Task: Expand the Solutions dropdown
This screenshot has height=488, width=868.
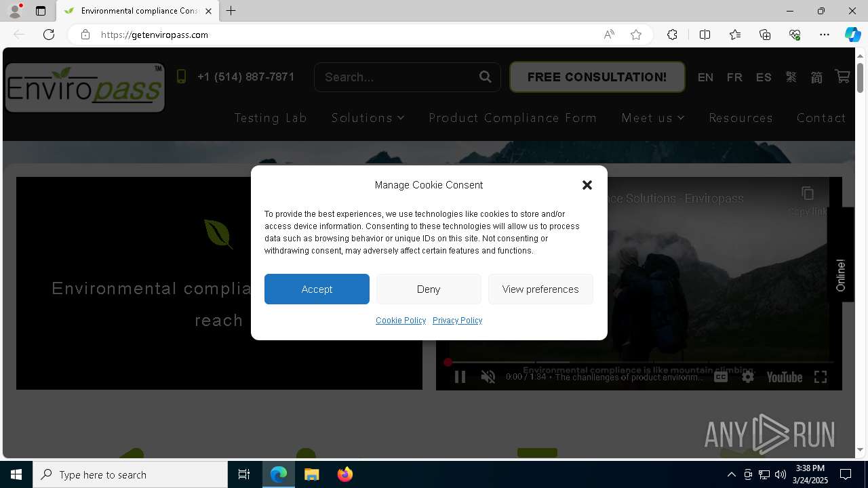Action: click(x=368, y=118)
